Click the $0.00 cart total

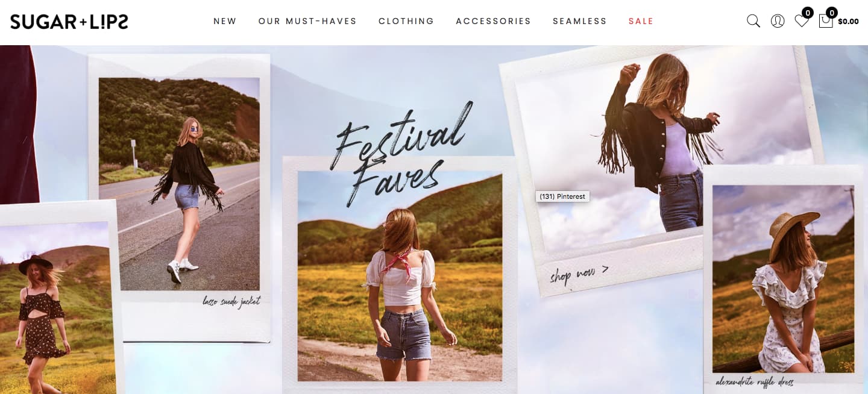point(848,22)
